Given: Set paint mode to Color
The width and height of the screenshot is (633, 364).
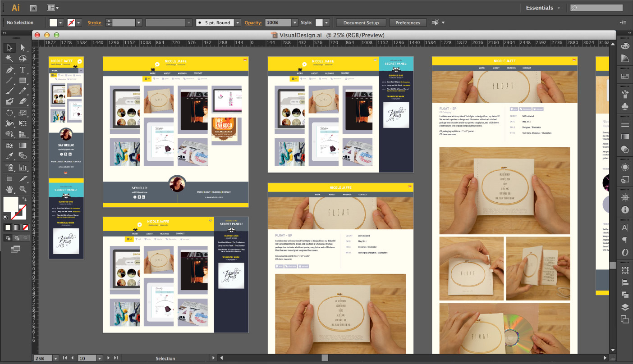Looking at the screenshot, I should [8, 227].
